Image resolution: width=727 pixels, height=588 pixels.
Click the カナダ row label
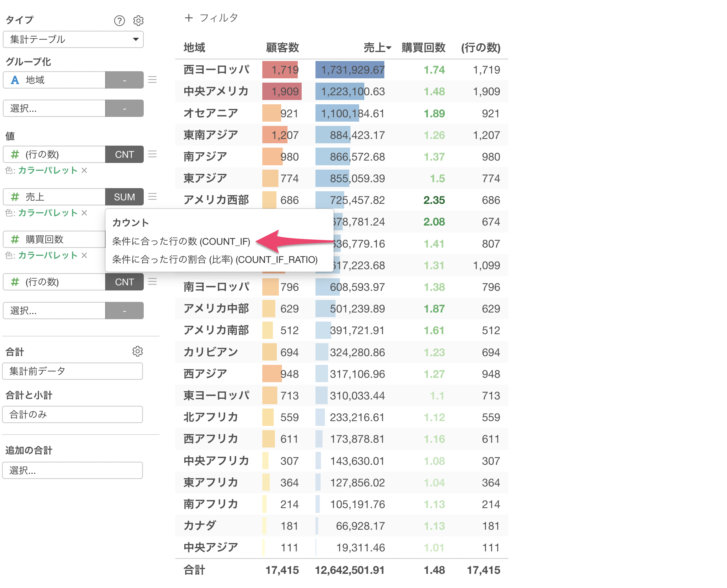(200, 526)
